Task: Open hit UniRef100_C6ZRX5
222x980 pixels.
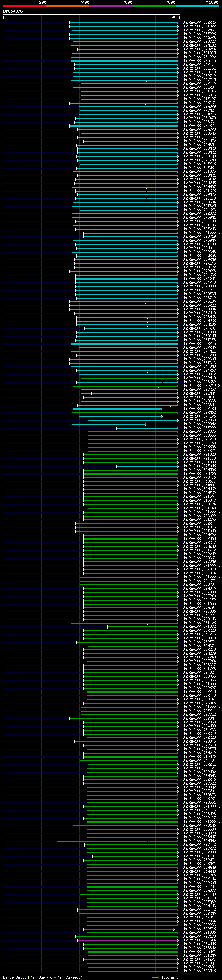Action: click(199, 23)
